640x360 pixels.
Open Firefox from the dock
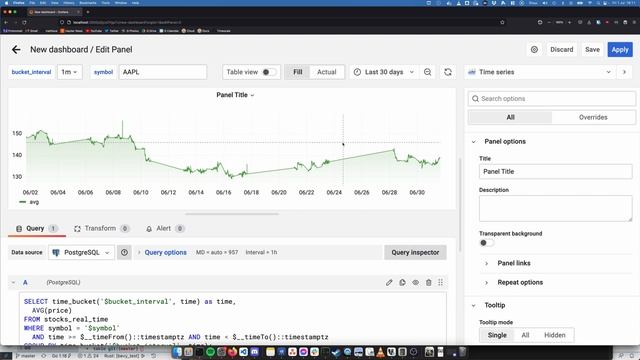coord(232,352)
